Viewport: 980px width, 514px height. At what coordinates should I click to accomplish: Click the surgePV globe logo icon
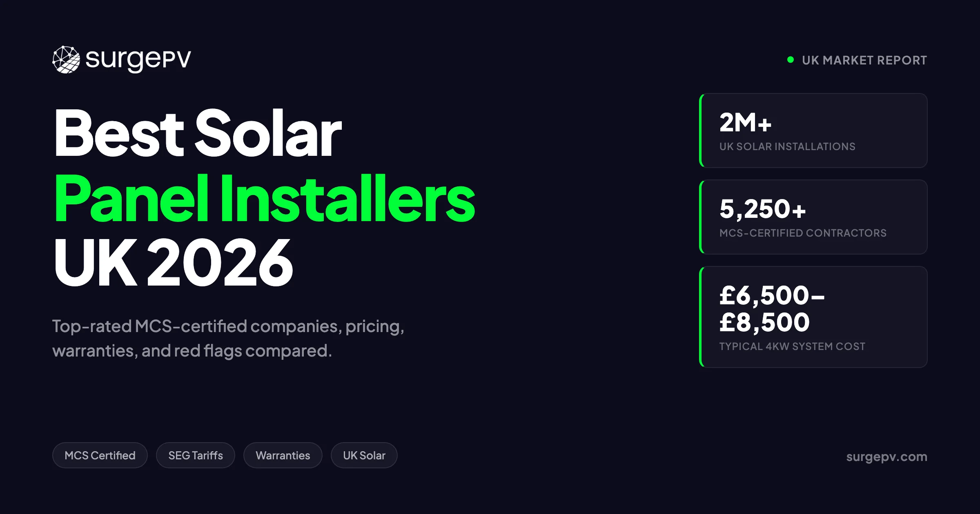point(66,60)
